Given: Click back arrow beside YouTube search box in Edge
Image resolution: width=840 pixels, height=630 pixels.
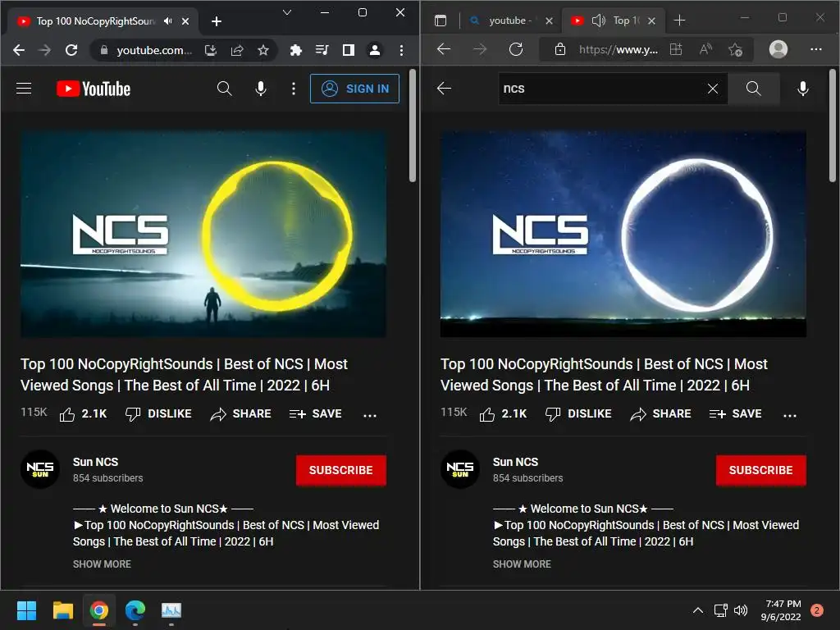Looking at the screenshot, I should [444, 89].
